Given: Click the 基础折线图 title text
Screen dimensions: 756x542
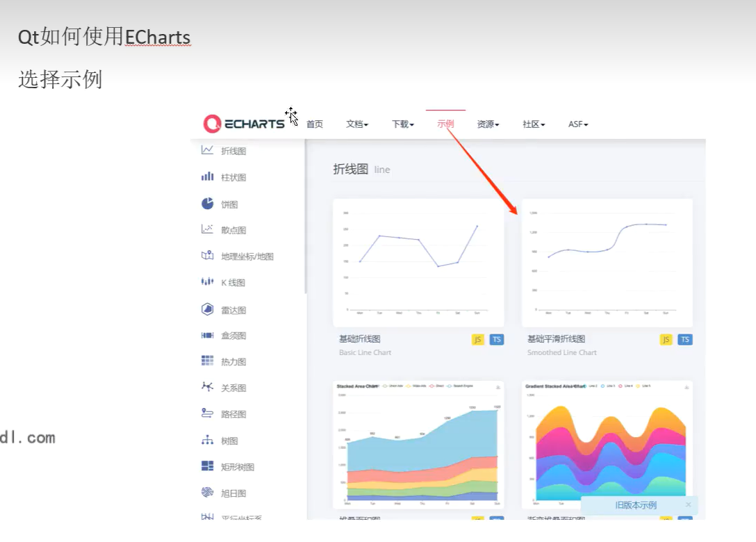Looking at the screenshot, I should (x=360, y=338).
